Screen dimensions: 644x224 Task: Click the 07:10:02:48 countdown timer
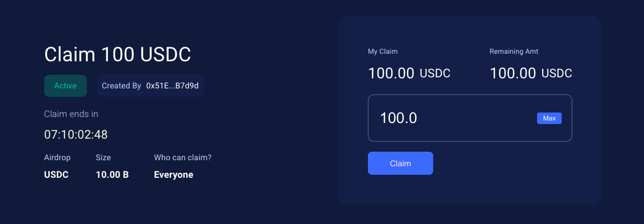[x=76, y=135]
